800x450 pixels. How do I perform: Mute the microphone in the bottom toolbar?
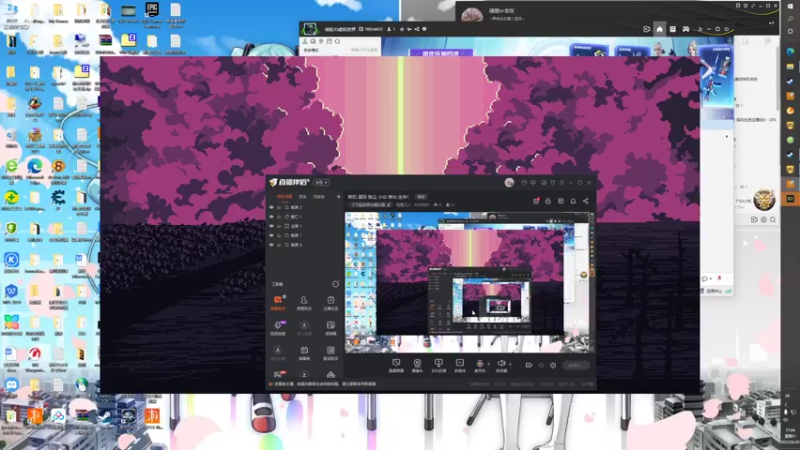(x=479, y=365)
